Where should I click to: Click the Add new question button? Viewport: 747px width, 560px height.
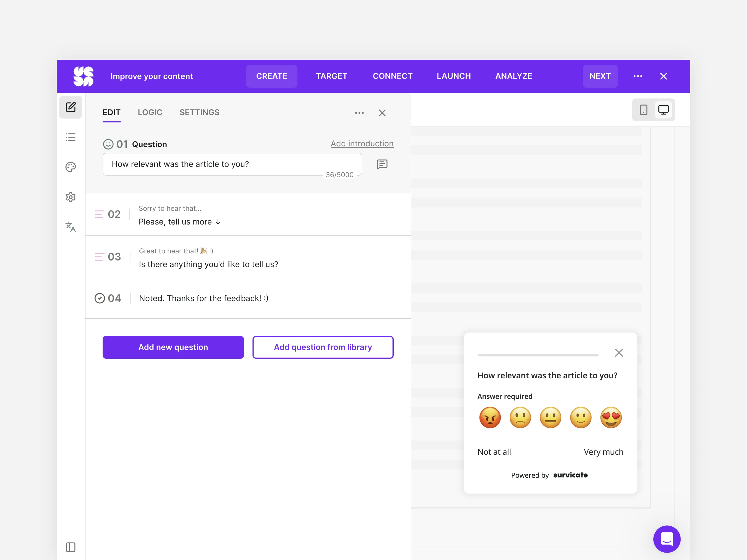coord(173,347)
